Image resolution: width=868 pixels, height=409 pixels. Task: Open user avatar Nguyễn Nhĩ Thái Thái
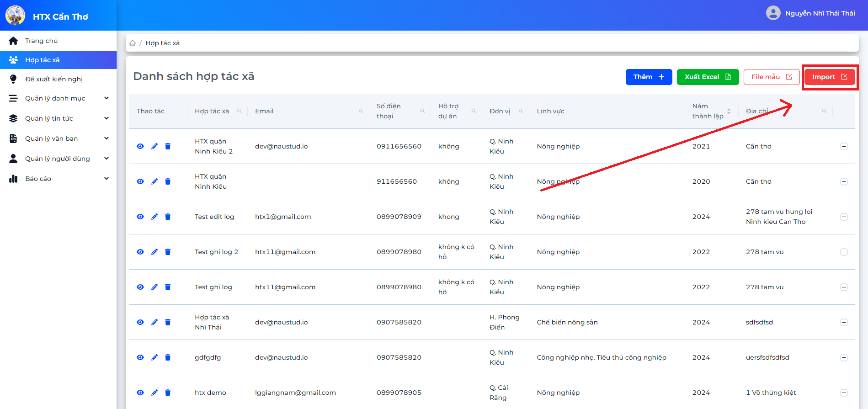pos(773,13)
